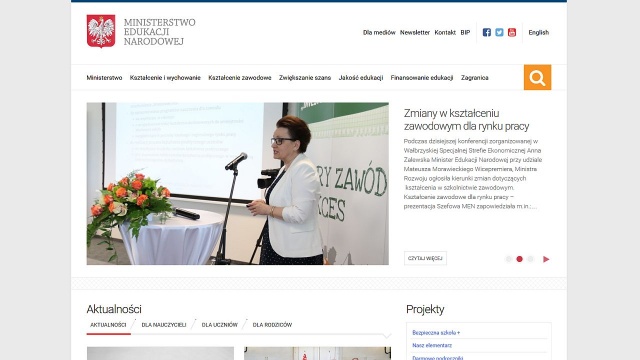This screenshot has height=360, width=640.
Task: Select the first slider dot
Action: 509,259
